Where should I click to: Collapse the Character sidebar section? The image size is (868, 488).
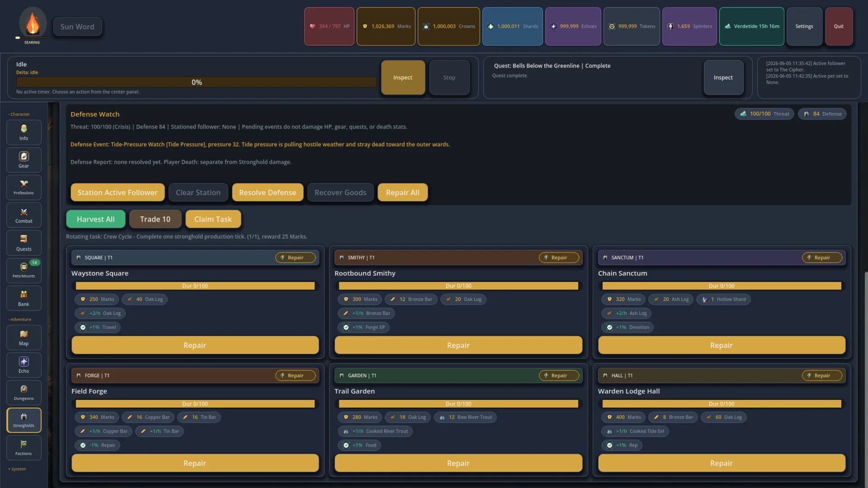tap(19, 114)
